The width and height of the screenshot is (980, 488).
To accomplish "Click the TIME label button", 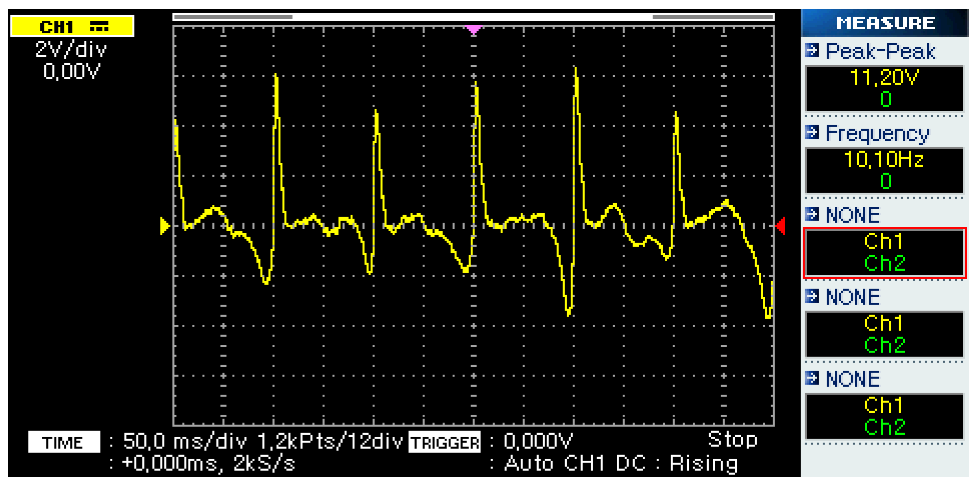I will coord(64,442).
